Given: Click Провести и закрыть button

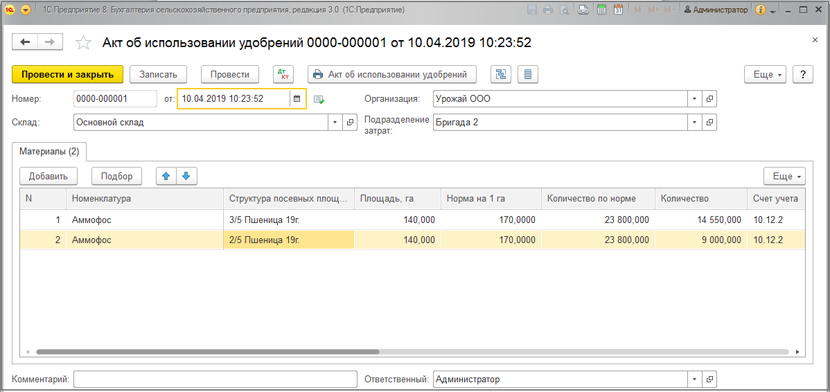Looking at the screenshot, I should tap(68, 75).
